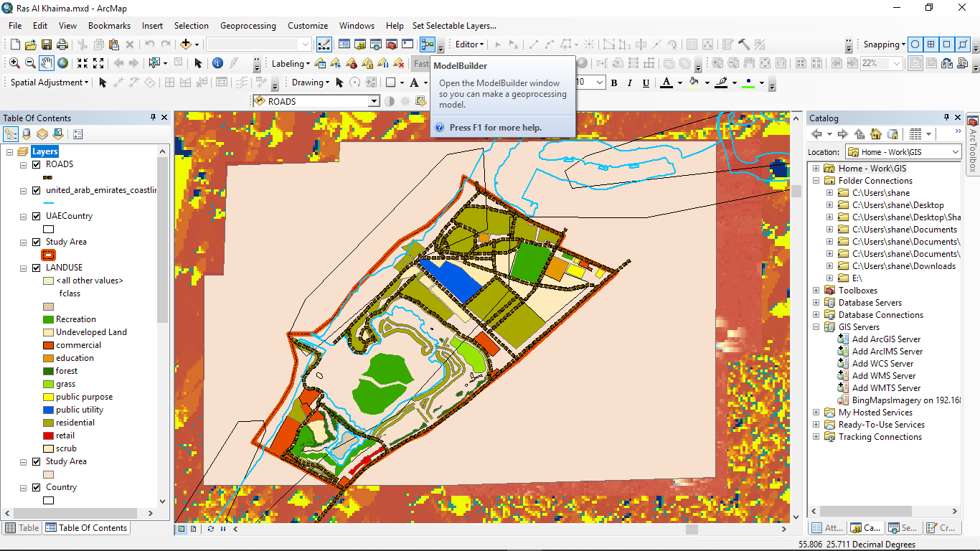Open Set Selectable Layers menu item
The height and width of the screenshot is (551, 980).
click(x=454, y=25)
